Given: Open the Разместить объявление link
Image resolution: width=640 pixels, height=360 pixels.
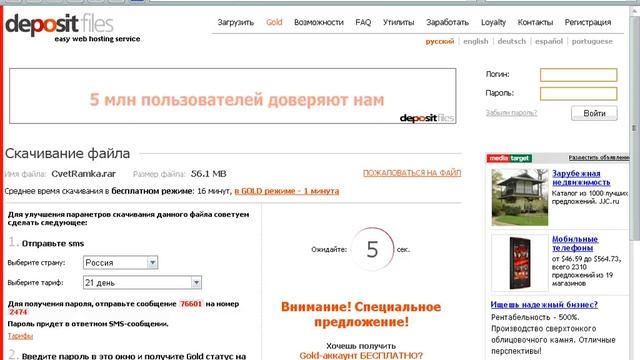Looking at the screenshot, I should tap(599, 158).
